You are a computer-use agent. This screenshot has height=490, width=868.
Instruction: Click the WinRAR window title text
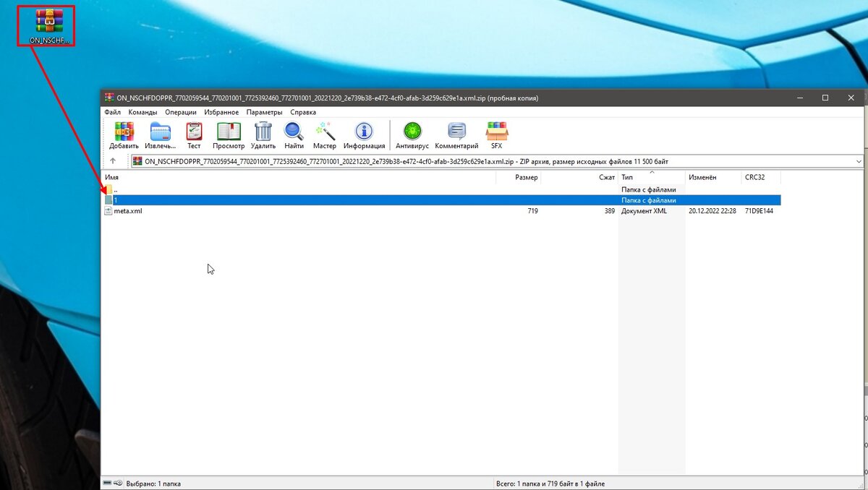pos(327,98)
